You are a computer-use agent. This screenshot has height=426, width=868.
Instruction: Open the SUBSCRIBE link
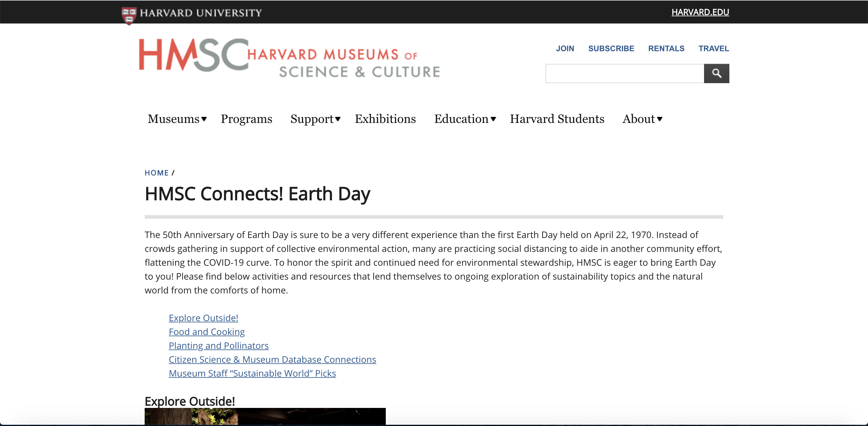point(611,49)
